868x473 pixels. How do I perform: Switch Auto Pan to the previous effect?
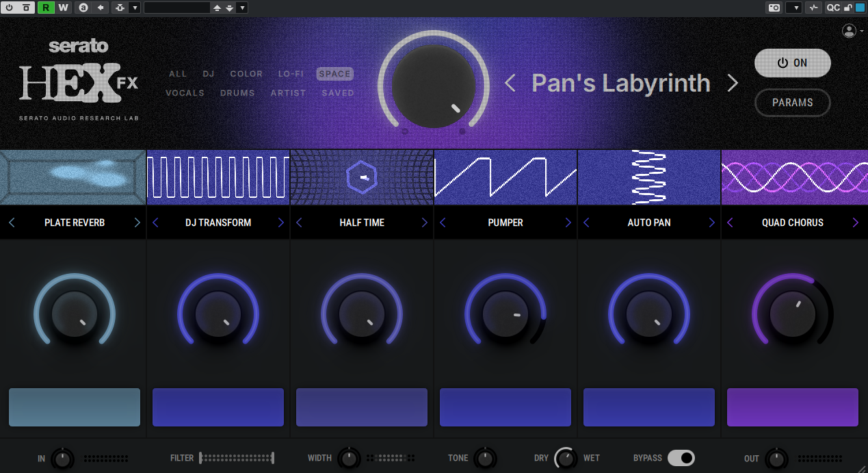tap(586, 222)
